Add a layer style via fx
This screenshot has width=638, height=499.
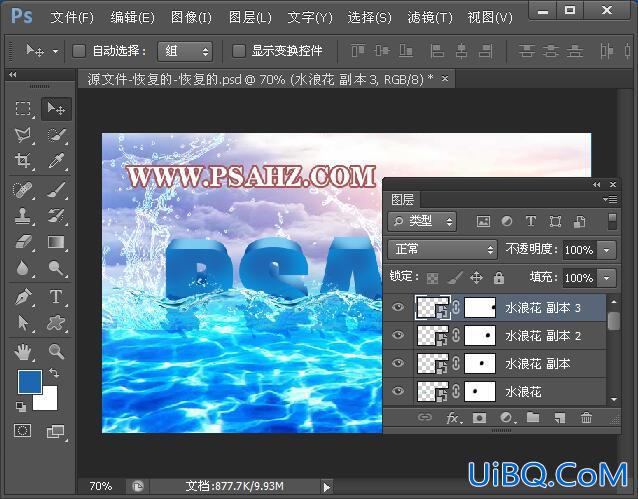(x=453, y=418)
